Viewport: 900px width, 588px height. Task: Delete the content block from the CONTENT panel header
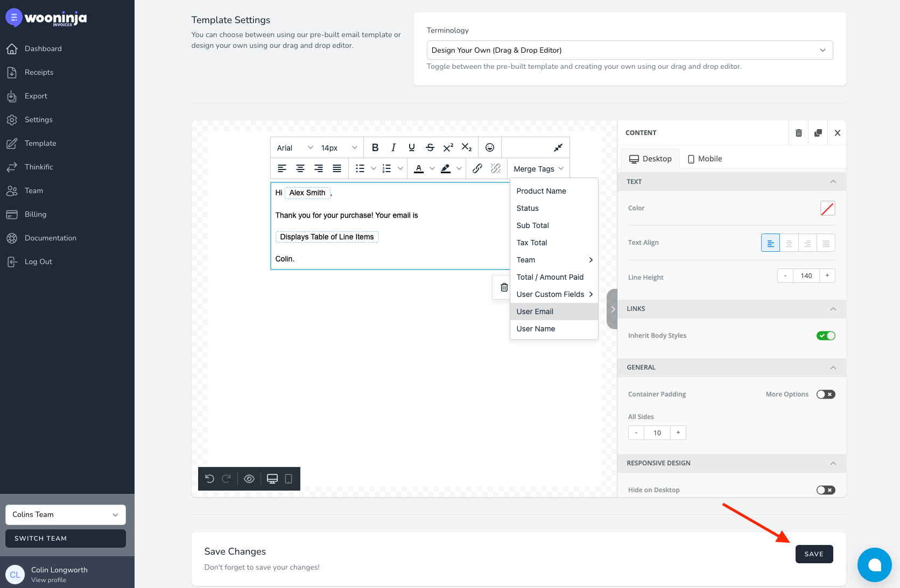799,133
